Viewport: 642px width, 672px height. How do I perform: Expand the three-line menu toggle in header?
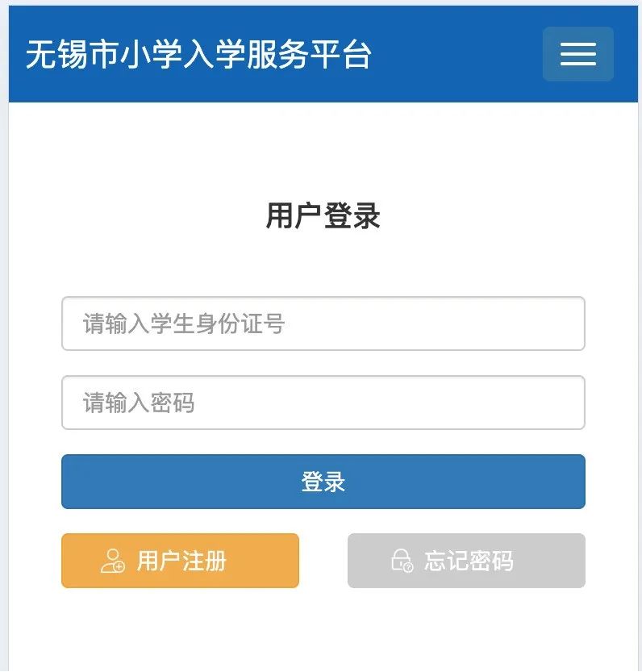pyautogui.click(x=578, y=54)
